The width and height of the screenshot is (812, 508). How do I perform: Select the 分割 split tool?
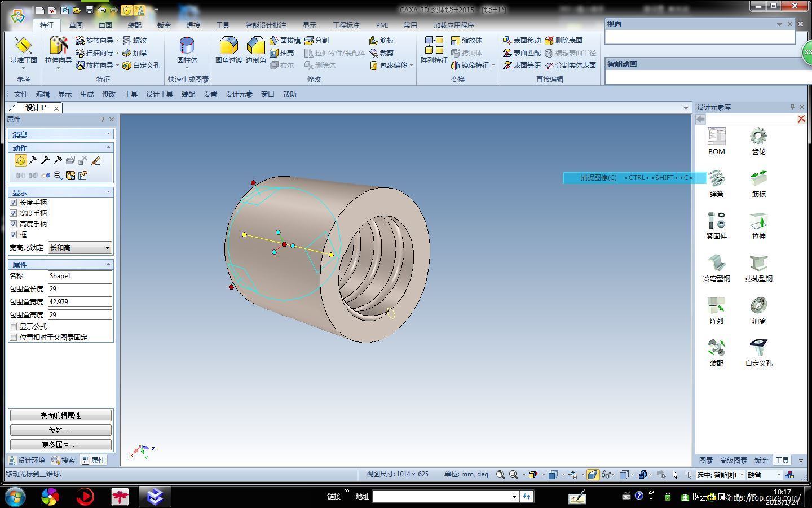[316, 41]
